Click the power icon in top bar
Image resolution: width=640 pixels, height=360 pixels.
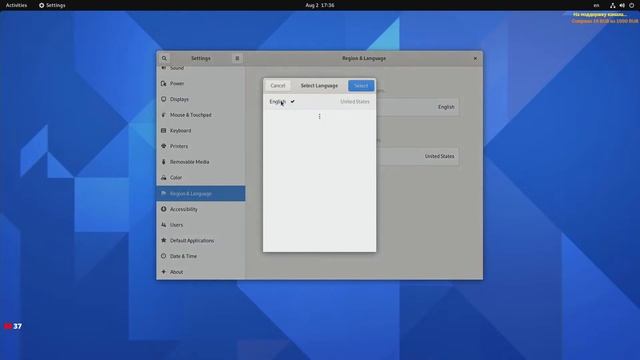632,5
